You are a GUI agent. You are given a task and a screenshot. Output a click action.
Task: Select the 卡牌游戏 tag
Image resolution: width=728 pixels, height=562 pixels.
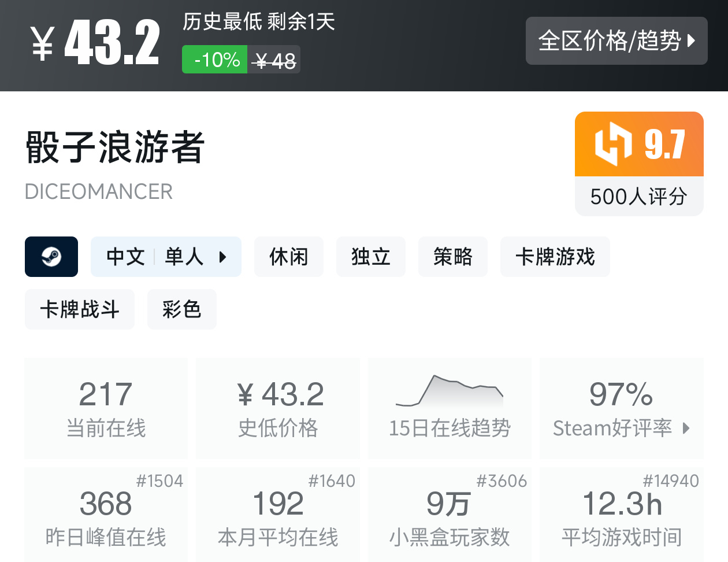555,257
